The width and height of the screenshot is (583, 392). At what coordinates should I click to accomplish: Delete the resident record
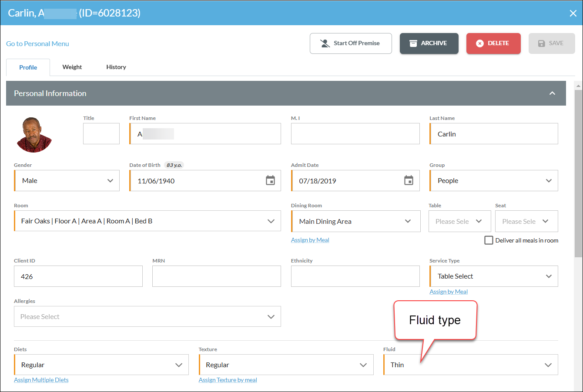493,43
